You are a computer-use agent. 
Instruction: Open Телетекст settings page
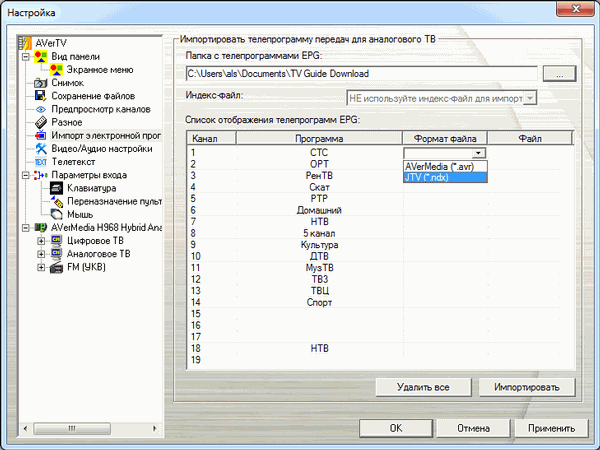pos(73,162)
